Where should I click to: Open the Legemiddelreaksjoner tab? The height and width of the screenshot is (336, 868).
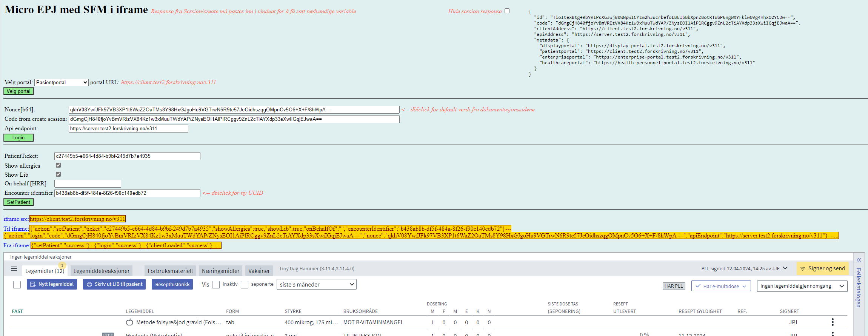(102, 271)
